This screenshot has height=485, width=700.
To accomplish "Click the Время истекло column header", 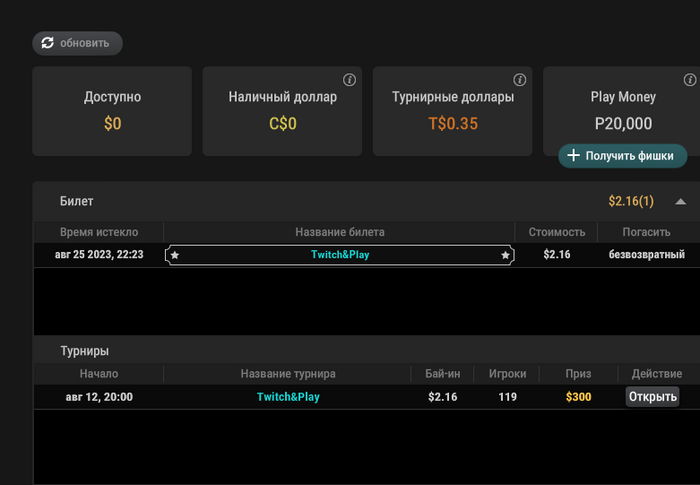I will pos(99,232).
